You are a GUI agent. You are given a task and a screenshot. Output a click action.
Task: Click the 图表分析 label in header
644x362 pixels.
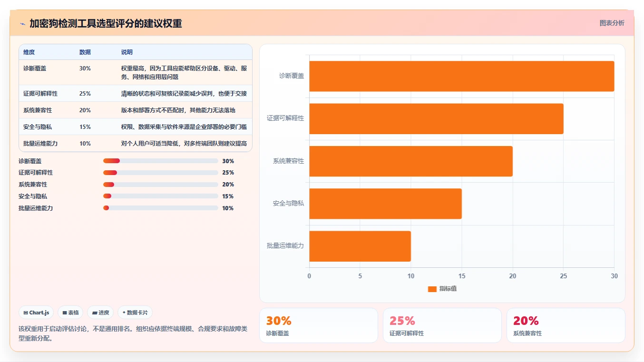tap(612, 23)
